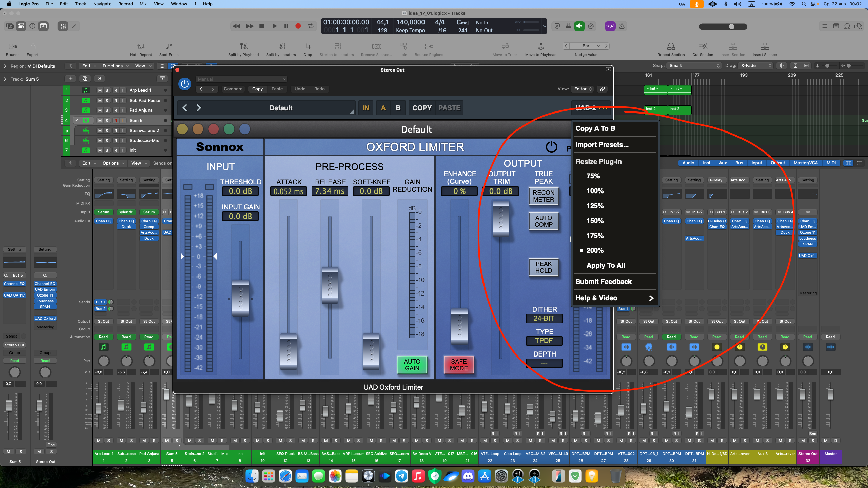Toggle the Cycle mode loop icon
The image size is (868, 488).
(x=310, y=26)
